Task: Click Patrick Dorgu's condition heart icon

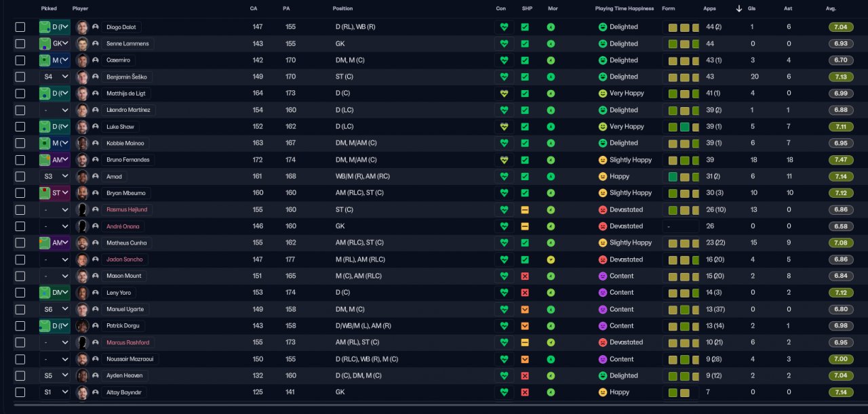Action: tap(503, 326)
